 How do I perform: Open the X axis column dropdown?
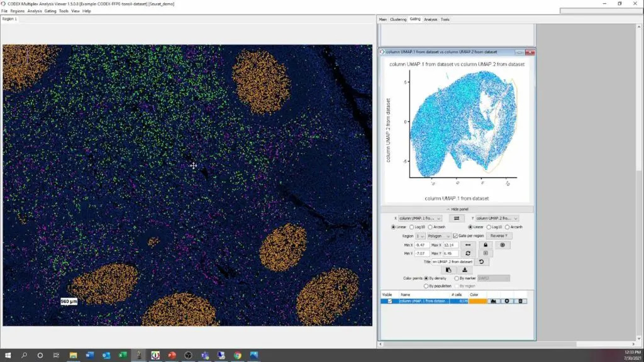click(419, 218)
